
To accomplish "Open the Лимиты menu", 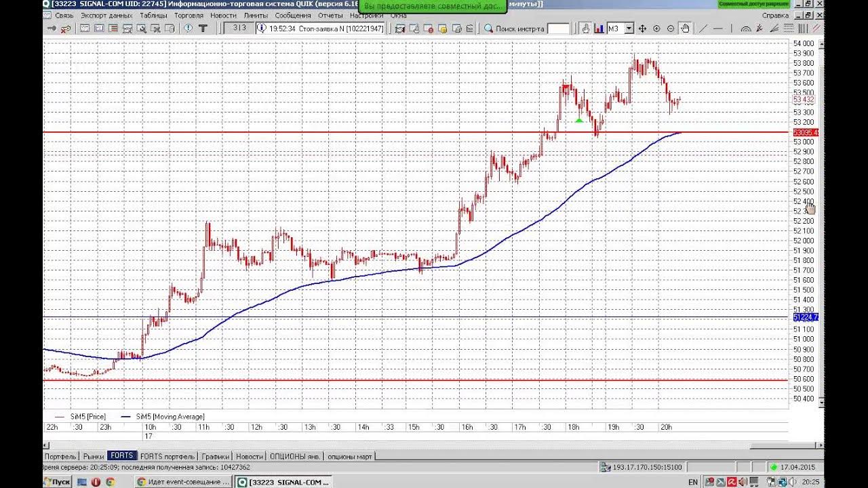I will (x=256, y=15).
